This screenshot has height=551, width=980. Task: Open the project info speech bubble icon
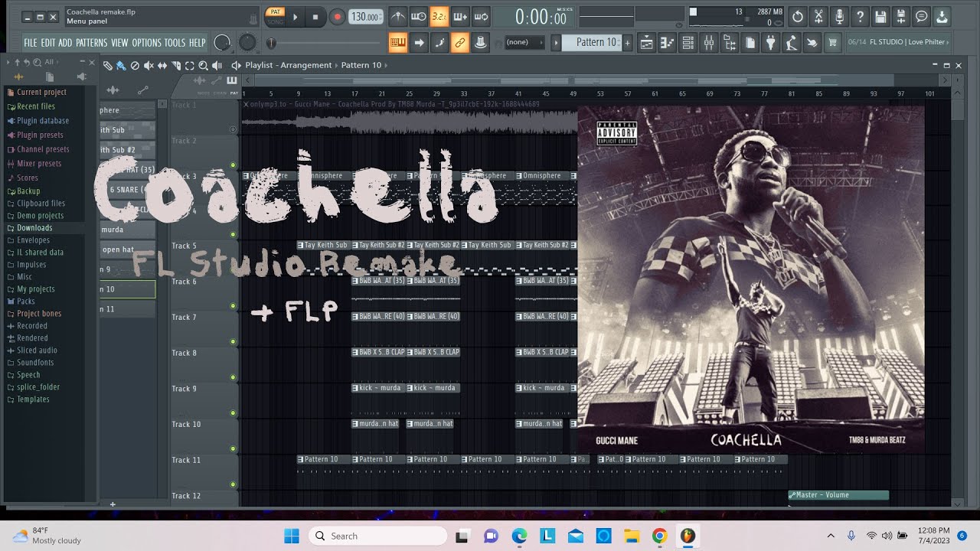(x=922, y=17)
